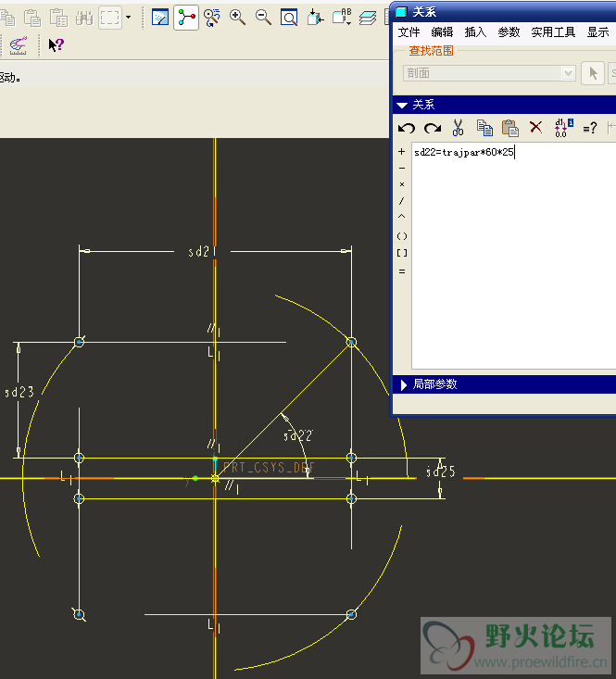Open the 插入 menu in Relations dialog
The image size is (616, 679).
[x=475, y=32]
